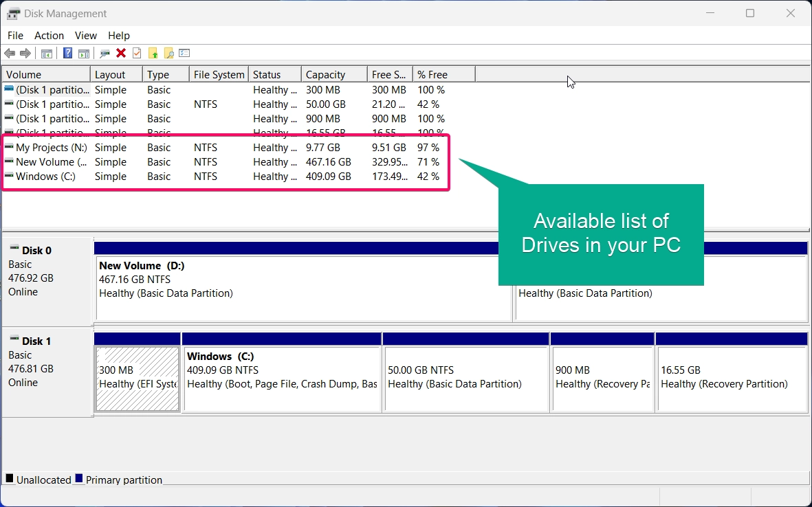Viewport: 812px width, 507px height.
Task: Sort by the Capacity column header
Action: [x=335, y=74]
